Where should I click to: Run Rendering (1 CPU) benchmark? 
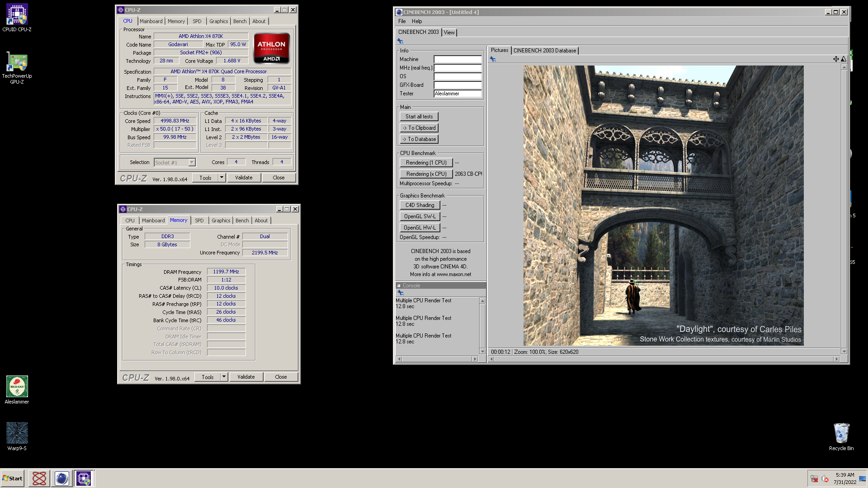pos(426,163)
